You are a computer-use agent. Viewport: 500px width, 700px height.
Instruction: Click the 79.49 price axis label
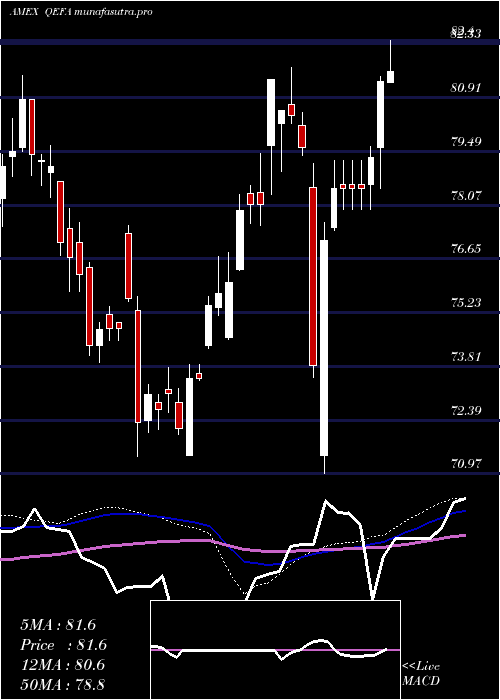tap(466, 142)
